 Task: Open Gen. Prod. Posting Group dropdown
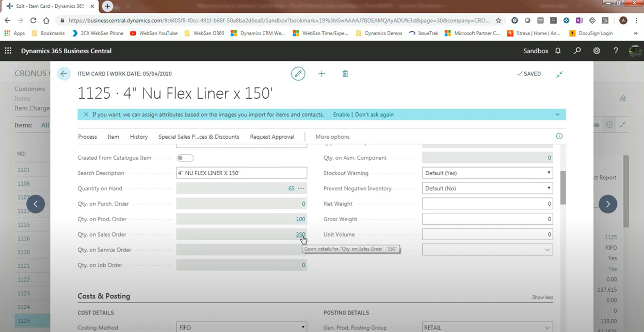[487, 327]
